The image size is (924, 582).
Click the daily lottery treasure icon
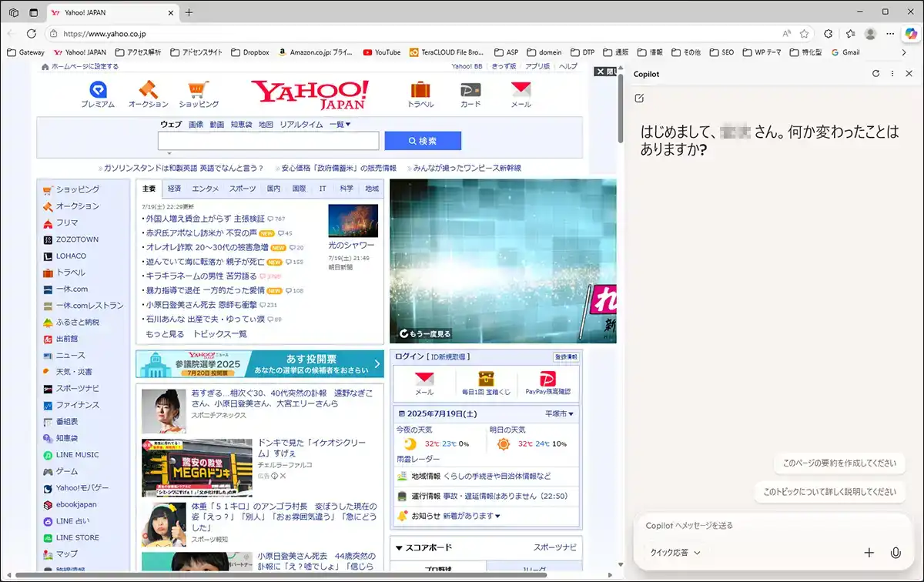pyautogui.click(x=486, y=379)
